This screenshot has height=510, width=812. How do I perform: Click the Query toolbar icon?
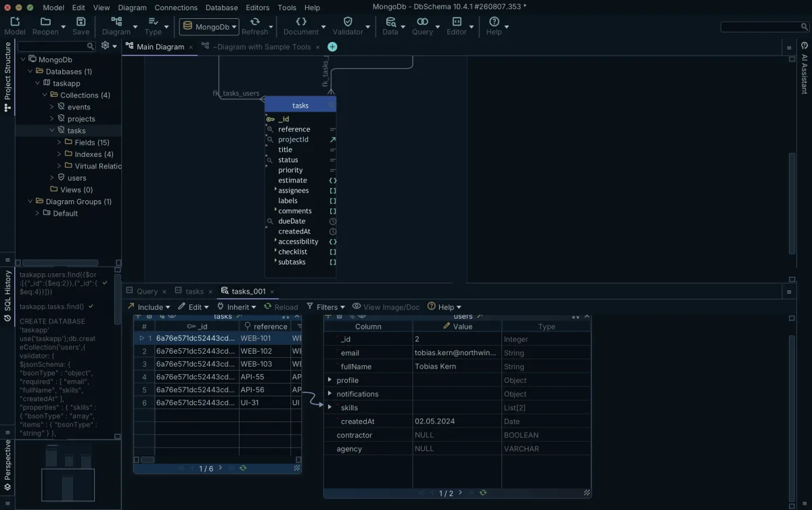pyautogui.click(x=422, y=22)
